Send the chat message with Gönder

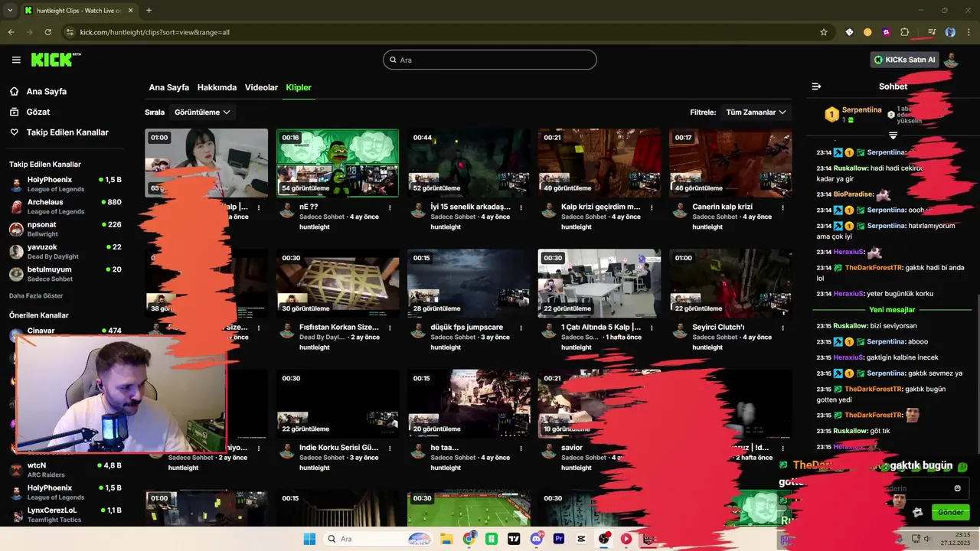950,512
